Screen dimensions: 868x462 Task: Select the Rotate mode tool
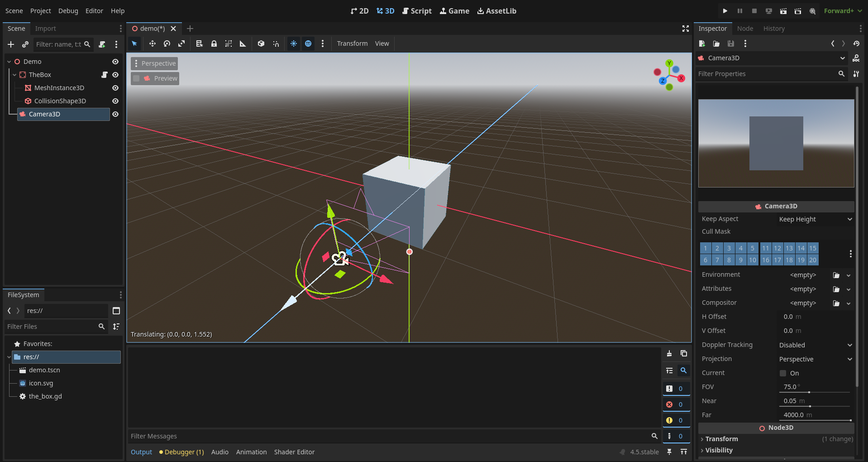tap(167, 43)
